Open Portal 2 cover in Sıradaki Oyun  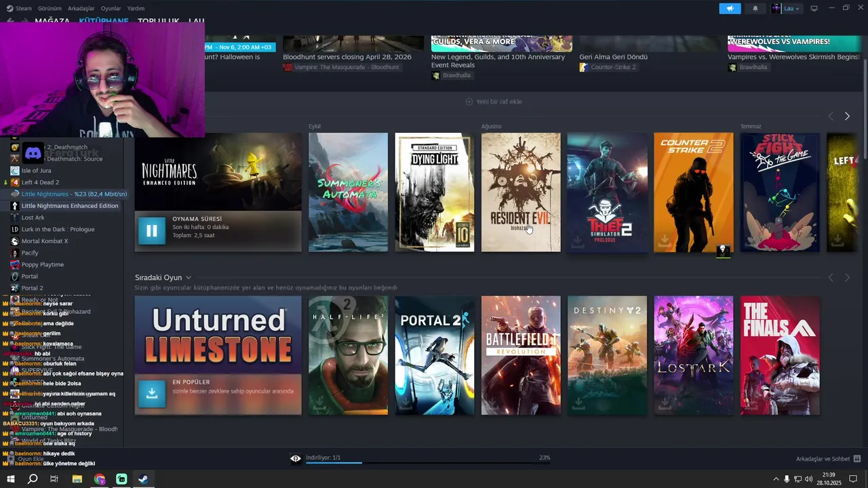click(435, 355)
